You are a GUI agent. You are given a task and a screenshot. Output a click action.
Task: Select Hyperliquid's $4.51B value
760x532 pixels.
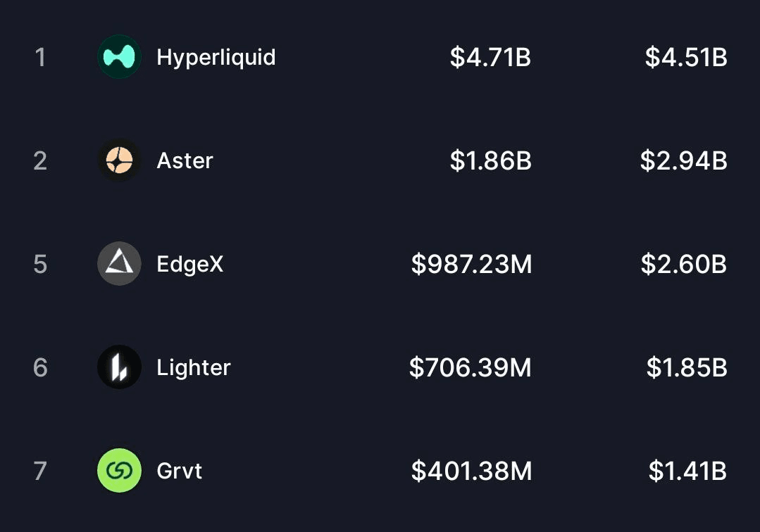coord(685,57)
